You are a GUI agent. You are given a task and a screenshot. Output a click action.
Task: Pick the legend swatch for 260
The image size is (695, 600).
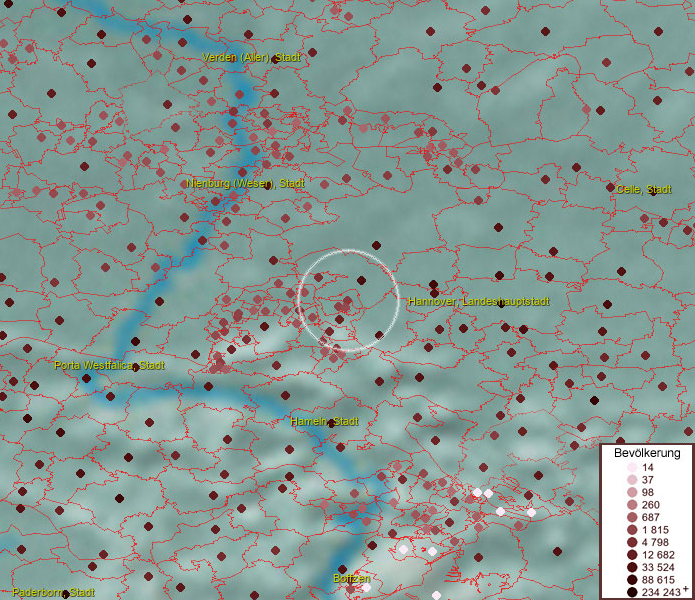click(632, 505)
